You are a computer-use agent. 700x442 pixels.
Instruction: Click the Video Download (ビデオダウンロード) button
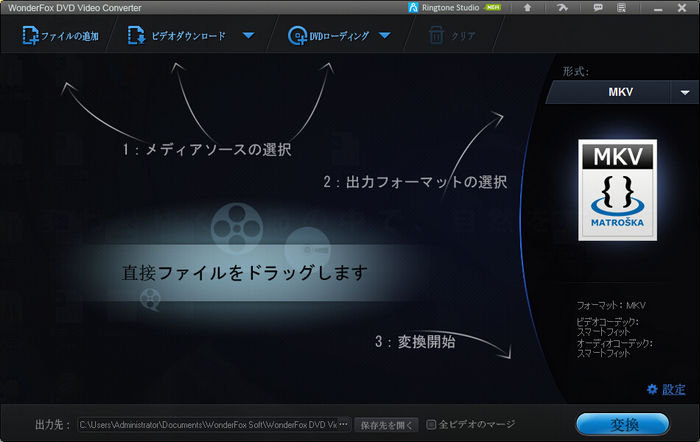177,35
